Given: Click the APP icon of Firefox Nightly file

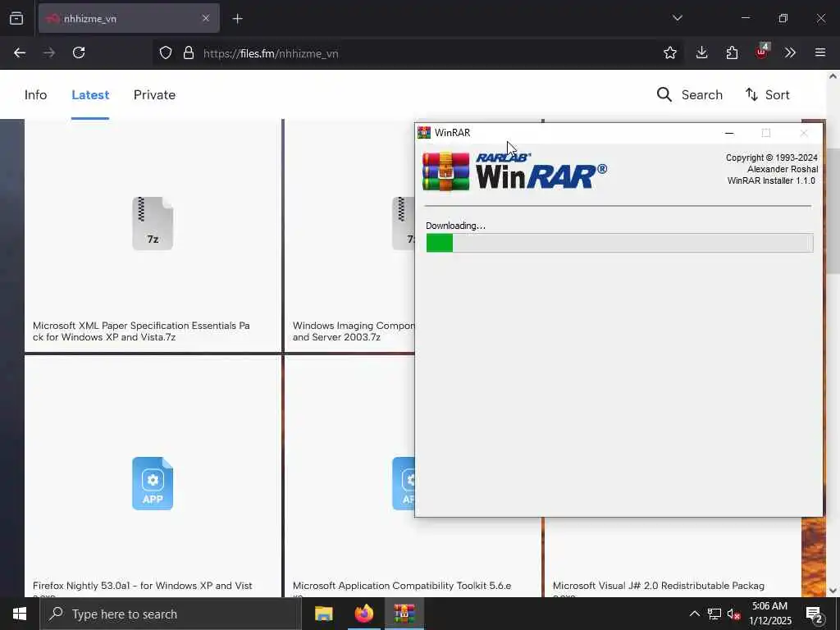Looking at the screenshot, I should 153,483.
